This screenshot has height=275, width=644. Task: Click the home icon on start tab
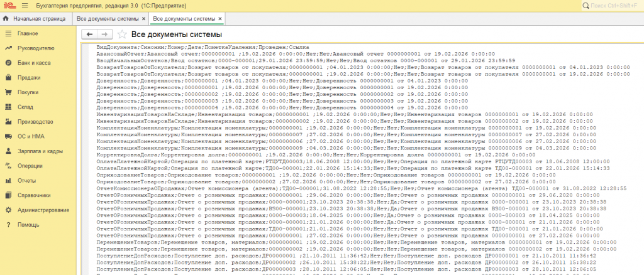click(x=6, y=19)
